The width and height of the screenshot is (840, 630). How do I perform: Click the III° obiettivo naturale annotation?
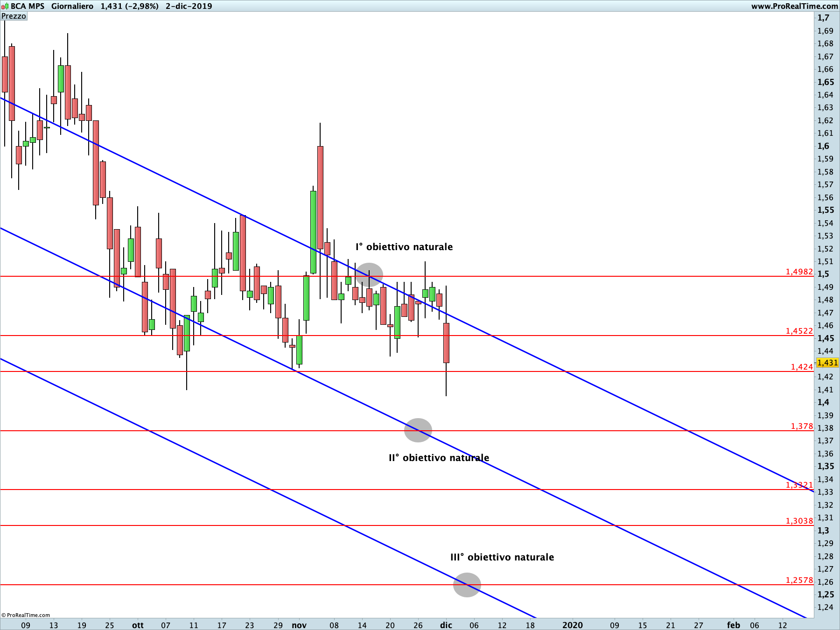502,557
